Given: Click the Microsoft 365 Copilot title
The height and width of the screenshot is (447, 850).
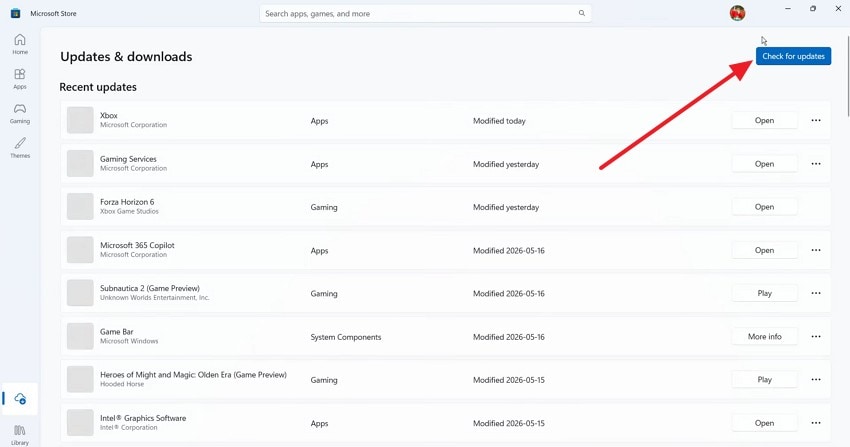Looking at the screenshot, I should (x=137, y=245).
